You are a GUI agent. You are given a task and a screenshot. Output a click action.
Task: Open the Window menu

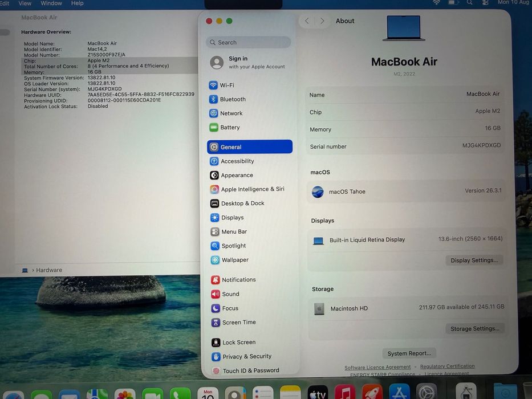click(x=51, y=3)
